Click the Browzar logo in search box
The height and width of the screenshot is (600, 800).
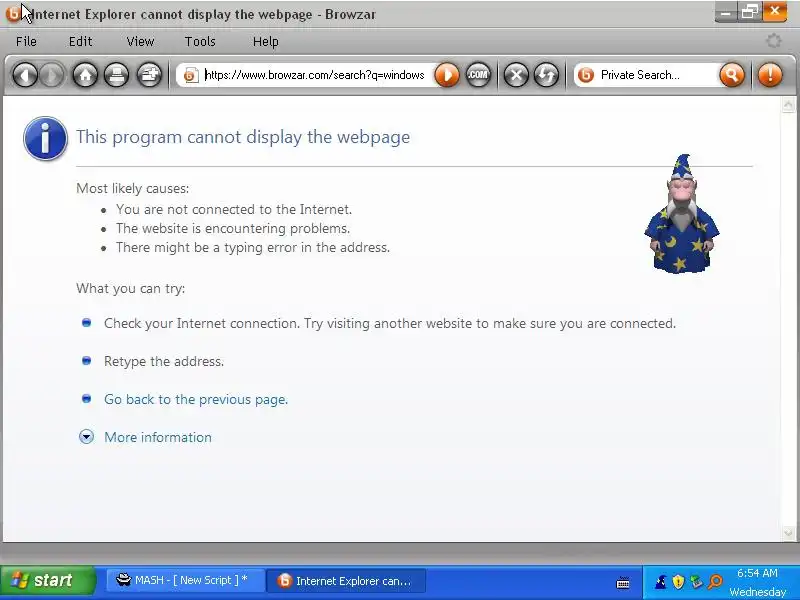586,76
